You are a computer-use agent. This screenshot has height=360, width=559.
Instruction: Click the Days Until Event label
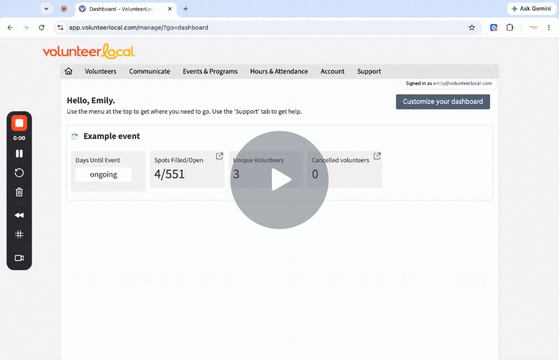[x=98, y=160]
